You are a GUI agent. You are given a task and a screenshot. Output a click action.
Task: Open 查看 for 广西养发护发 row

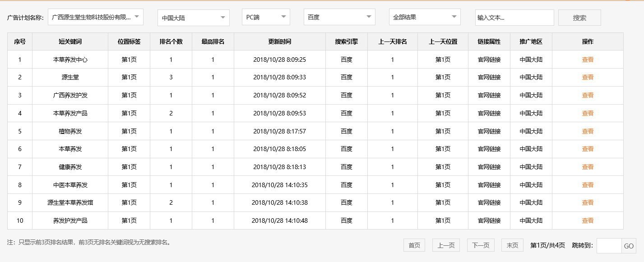click(587, 95)
